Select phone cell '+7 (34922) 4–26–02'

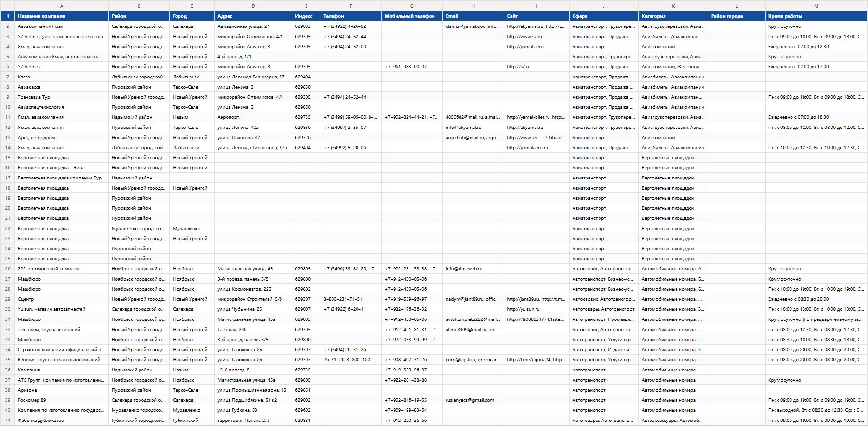tap(351, 26)
